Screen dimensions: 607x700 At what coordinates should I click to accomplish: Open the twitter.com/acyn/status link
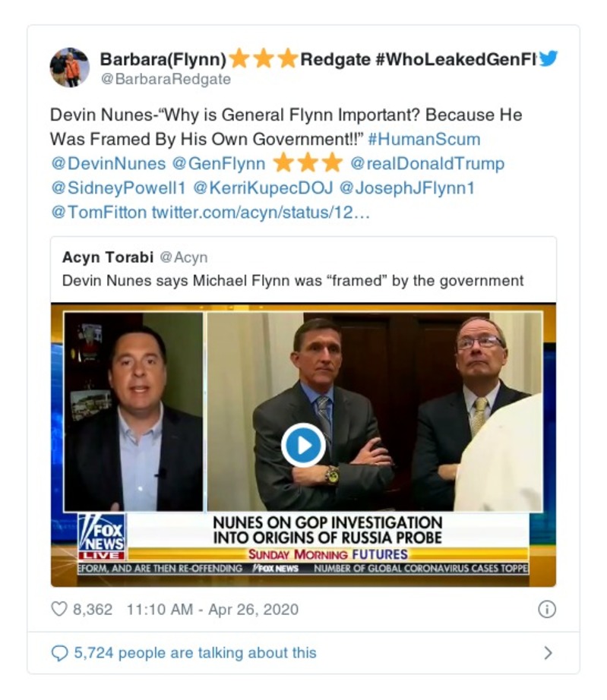[x=261, y=212]
